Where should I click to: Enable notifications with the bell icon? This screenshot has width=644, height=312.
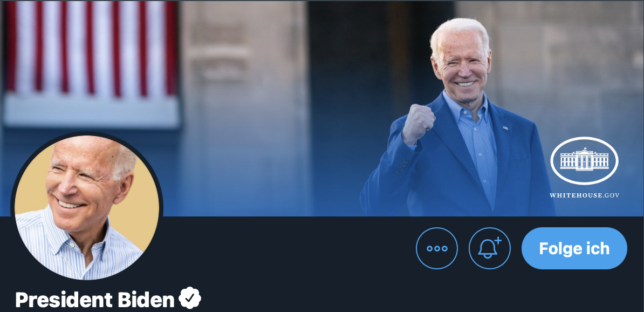490,248
